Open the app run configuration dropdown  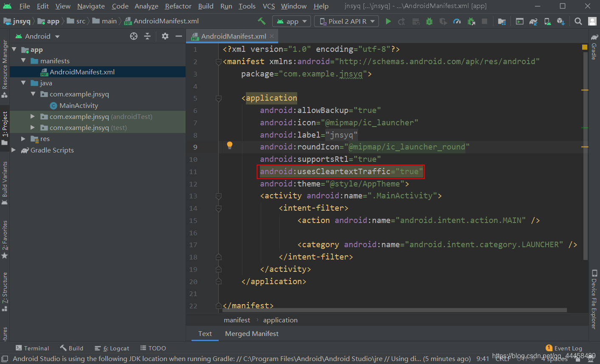(x=291, y=21)
